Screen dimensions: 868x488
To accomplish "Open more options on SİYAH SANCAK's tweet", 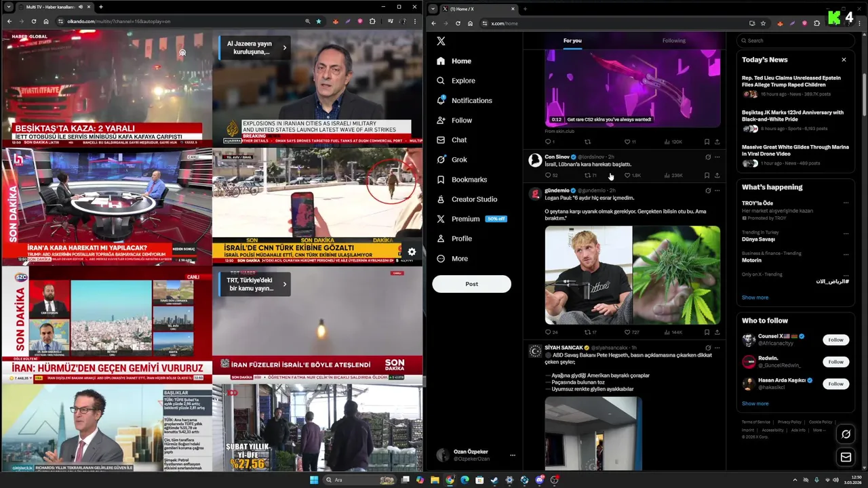I will point(717,348).
